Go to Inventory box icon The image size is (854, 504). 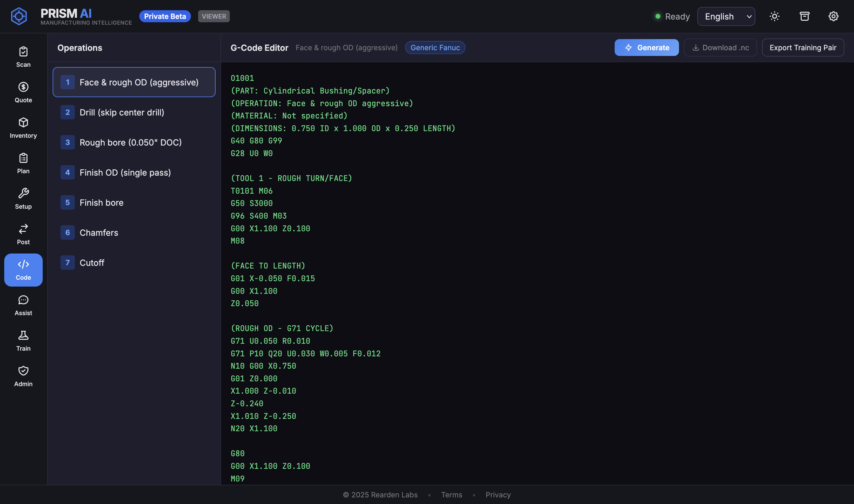(x=23, y=128)
